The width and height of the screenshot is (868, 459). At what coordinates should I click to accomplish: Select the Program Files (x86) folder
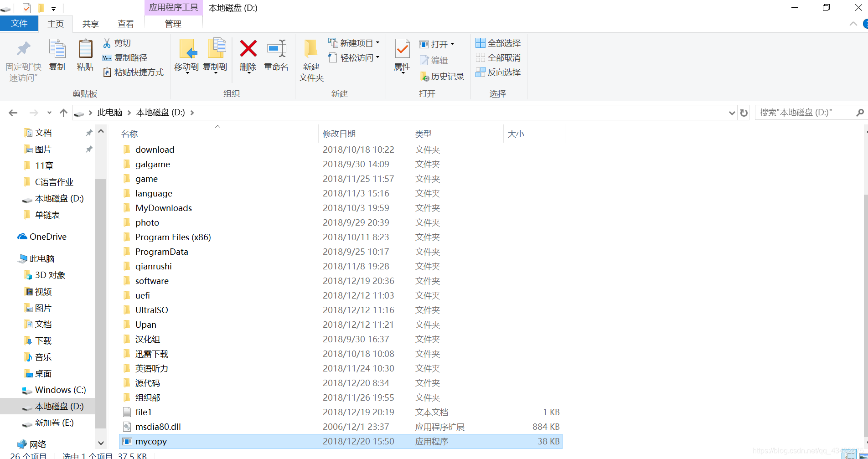(341, 237)
